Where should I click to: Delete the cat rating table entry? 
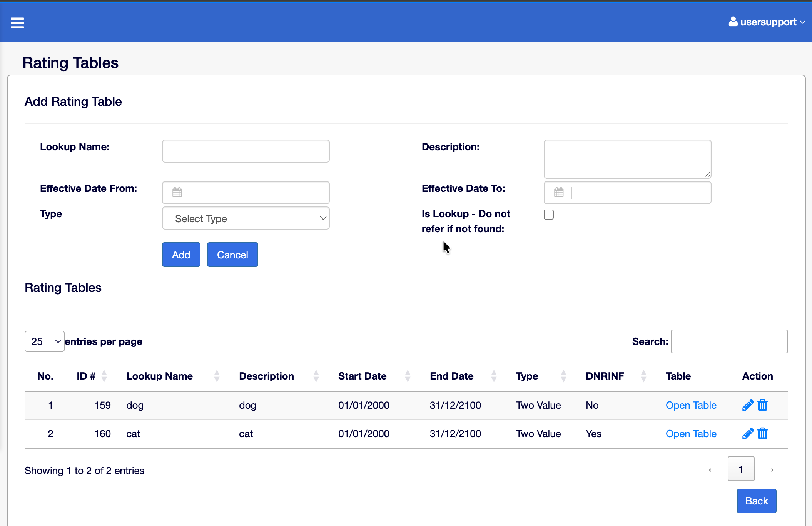pyautogui.click(x=762, y=433)
